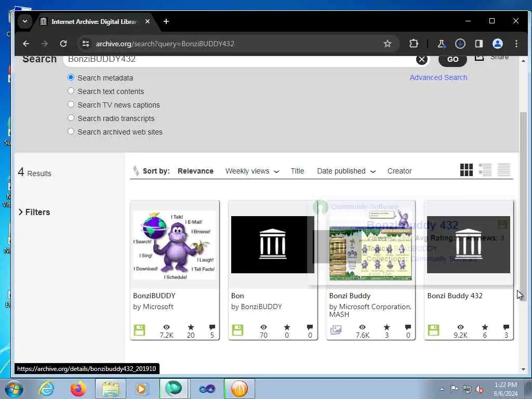Open the Advanced Search link
Image resolution: width=532 pixels, height=399 pixels.
438,78
